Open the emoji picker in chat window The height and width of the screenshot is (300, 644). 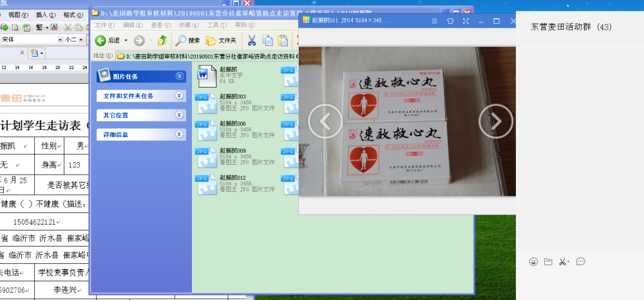coord(533,262)
